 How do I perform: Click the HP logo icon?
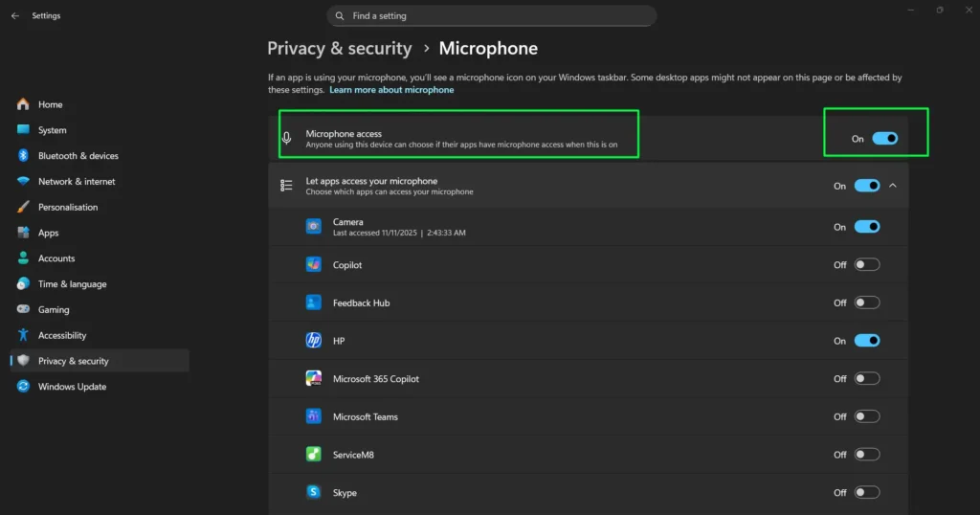coord(314,340)
